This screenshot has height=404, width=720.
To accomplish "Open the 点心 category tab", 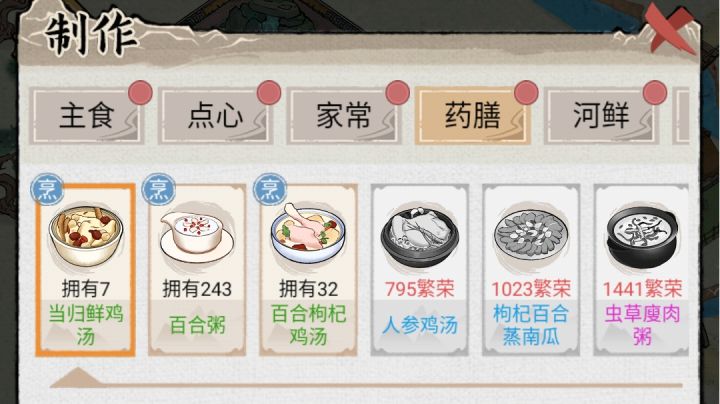I will tap(215, 117).
